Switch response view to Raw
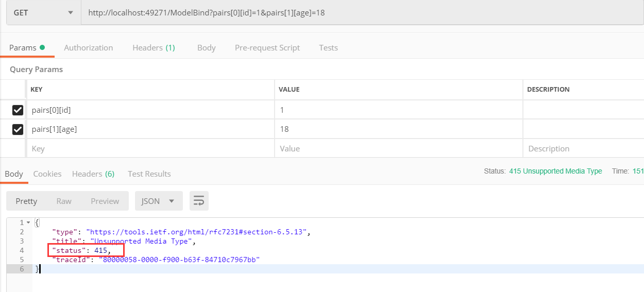The height and width of the screenshot is (292, 644). (x=64, y=201)
